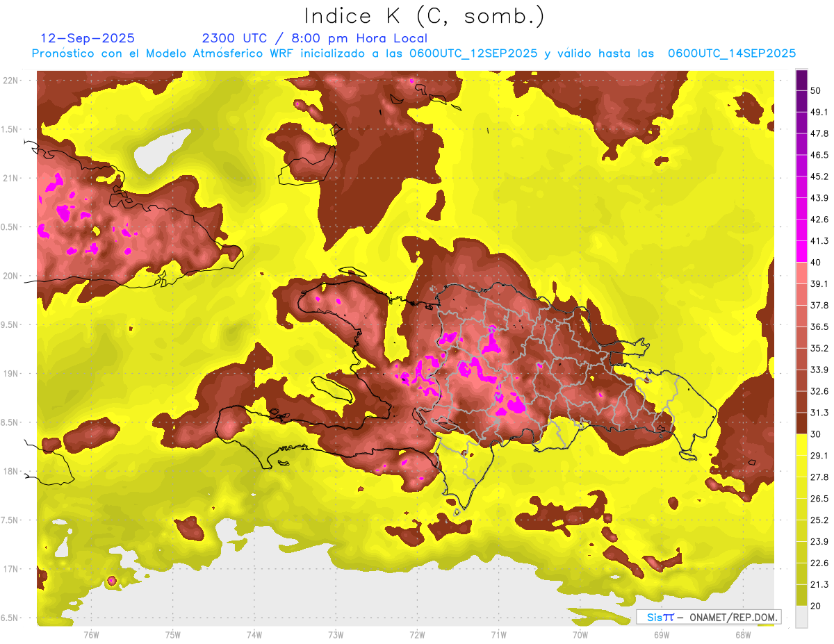Screen dimensions: 834x644
Task: Click the ONAMET/REP.DOM. credit text
Action: pyautogui.click(x=732, y=617)
